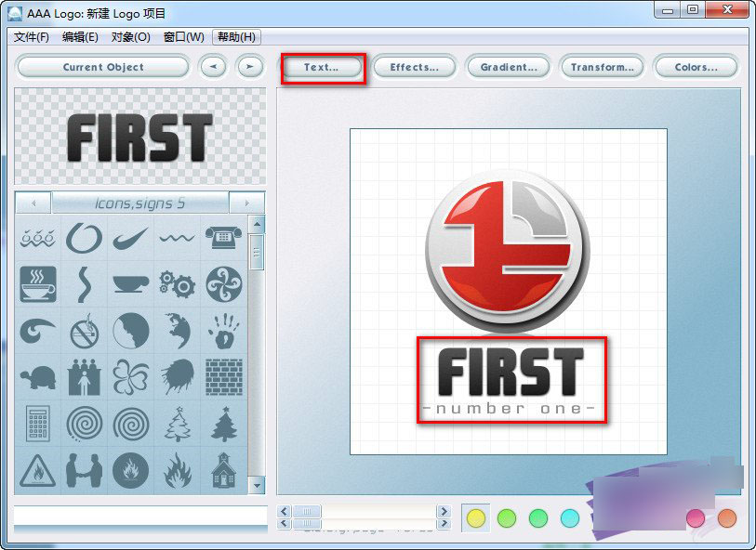This screenshot has height=550, width=756.
Task: Pick the swoosh checkmark shape icon
Action: point(130,238)
